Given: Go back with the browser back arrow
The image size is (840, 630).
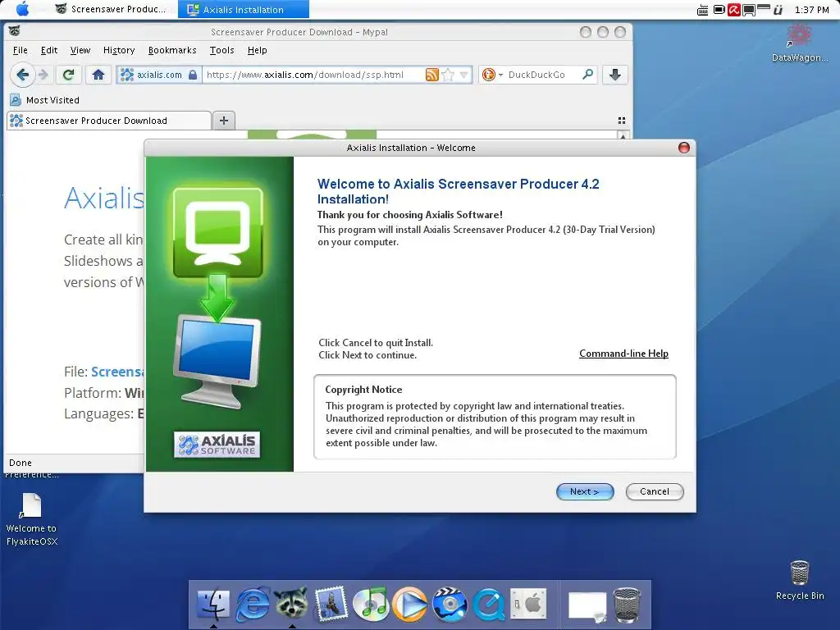Looking at the screenshot, I should click(22, 75).
